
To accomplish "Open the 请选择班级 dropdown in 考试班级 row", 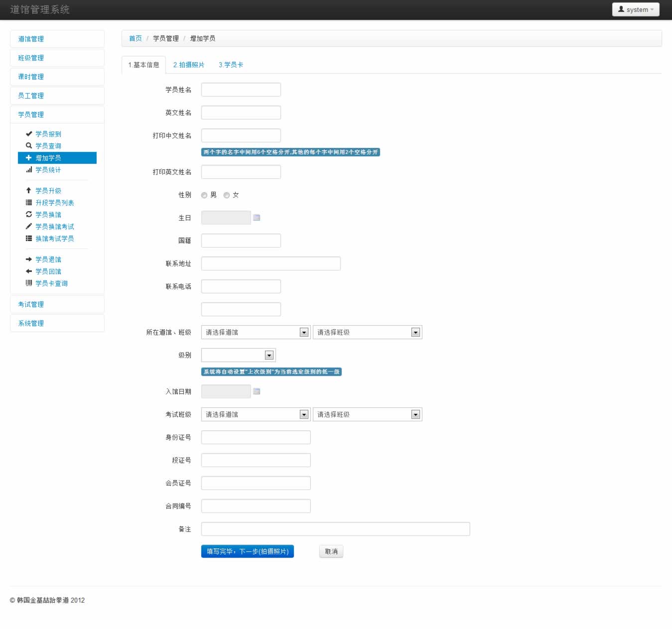I will 367,414.
